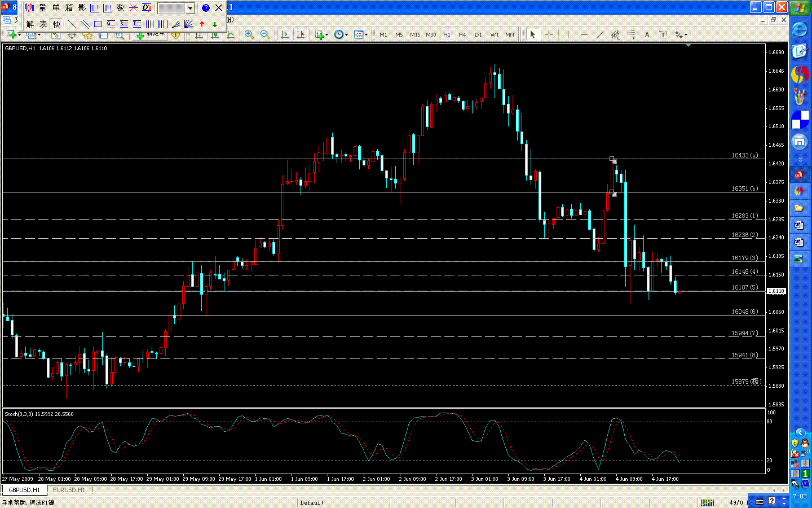Image resolution: width=812 pixels, height=508 pixels.
Task: Open the Windows Start button
Action: pyautogui.click(x=800, y=8)
